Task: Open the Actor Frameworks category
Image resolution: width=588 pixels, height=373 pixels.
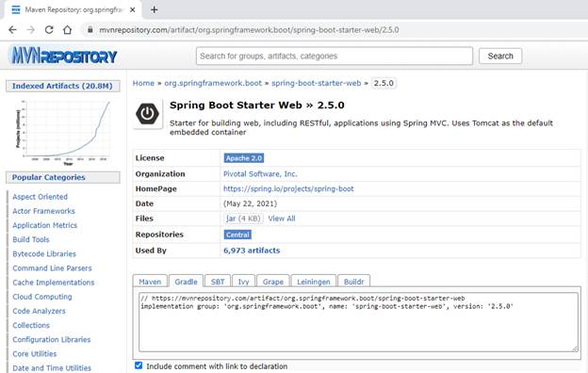Action: [44, 211]
